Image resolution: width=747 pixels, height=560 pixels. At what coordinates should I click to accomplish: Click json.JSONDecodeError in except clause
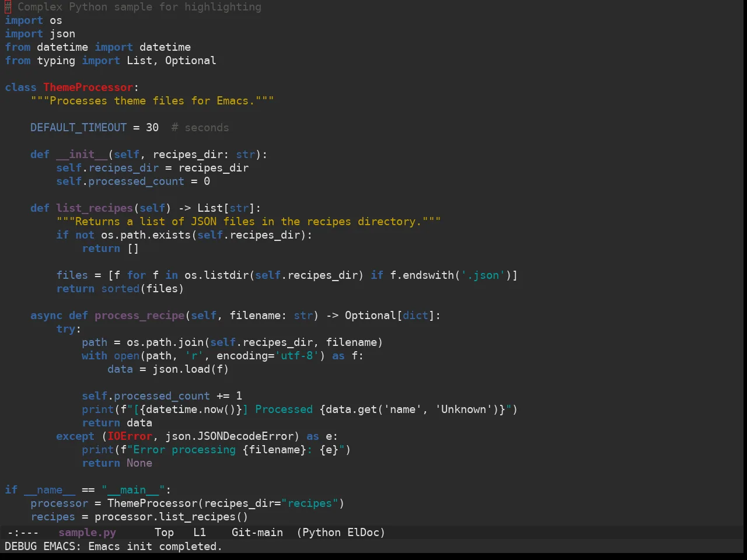click(229, 436)
